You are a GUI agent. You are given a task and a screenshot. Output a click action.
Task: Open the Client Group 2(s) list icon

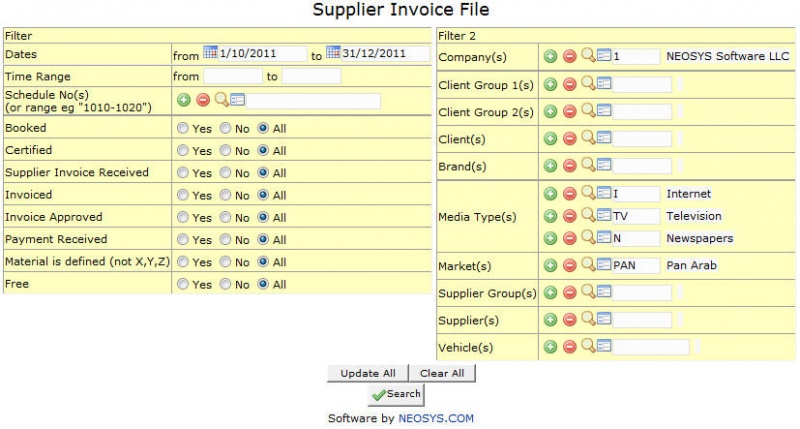click(604, 110)
